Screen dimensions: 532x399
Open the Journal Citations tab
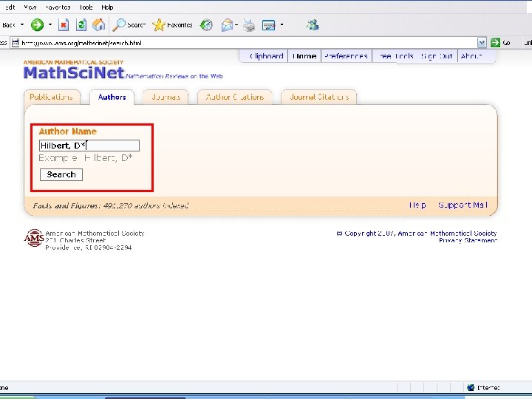(x=319, y=97)
